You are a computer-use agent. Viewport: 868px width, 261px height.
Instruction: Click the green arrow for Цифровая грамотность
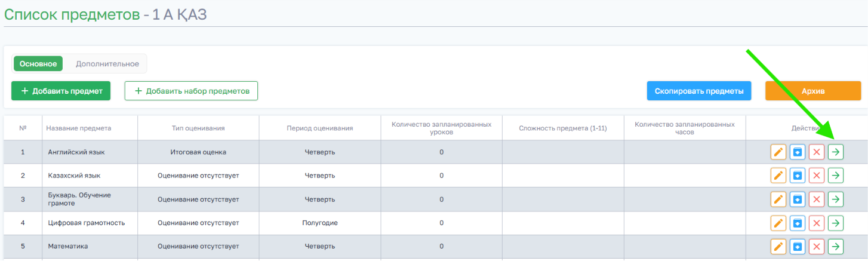click(836, 223)
